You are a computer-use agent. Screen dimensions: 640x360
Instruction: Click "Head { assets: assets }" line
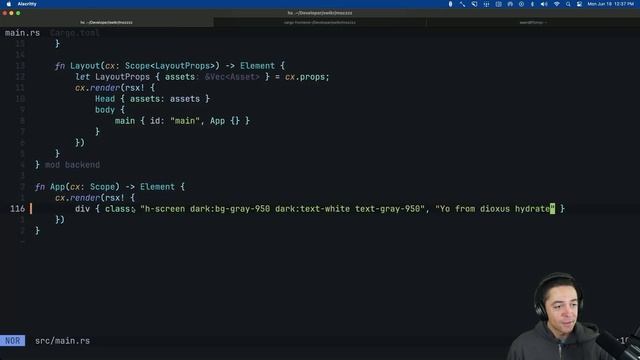[x=152, y=99]
